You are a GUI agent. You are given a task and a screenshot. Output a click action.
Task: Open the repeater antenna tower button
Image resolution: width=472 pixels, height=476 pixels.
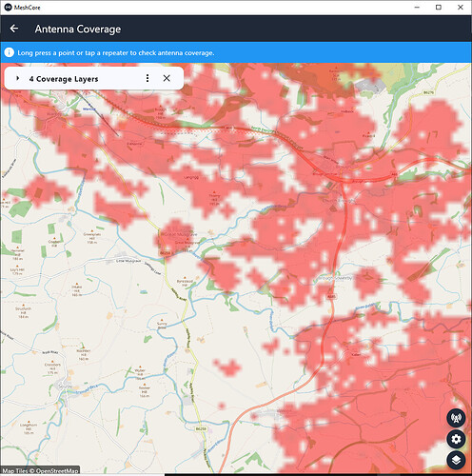click(x=456, y=418)
